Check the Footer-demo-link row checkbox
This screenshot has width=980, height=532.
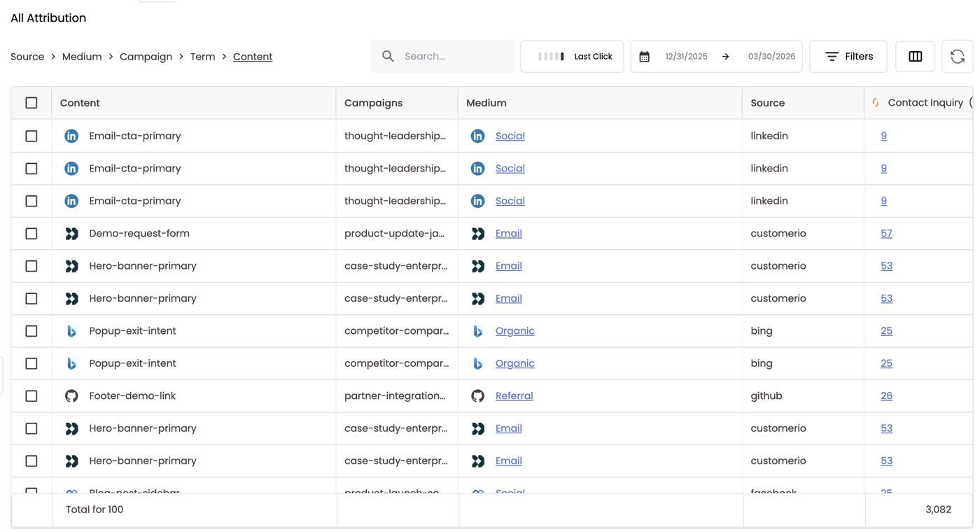(31, 396)
